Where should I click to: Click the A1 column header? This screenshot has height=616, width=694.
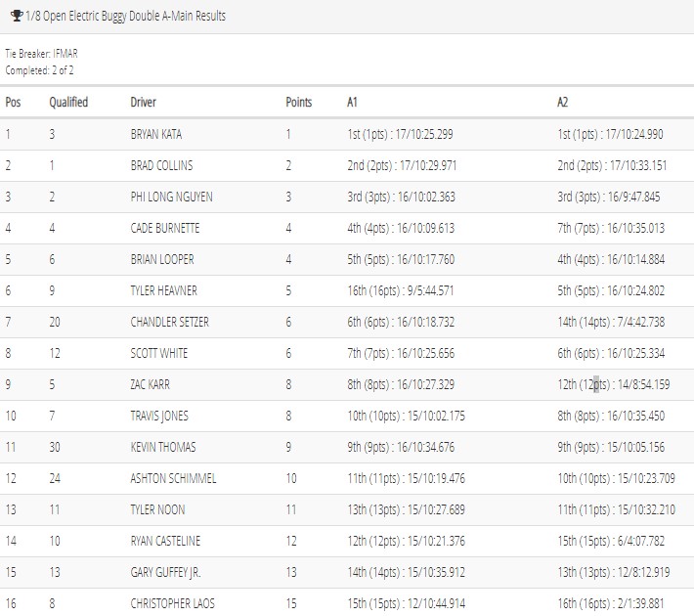[x=352, y=103]
